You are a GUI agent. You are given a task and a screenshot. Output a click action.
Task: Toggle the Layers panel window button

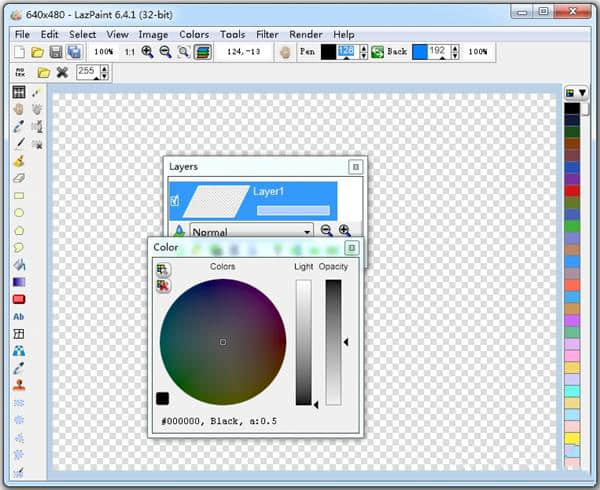click(355, 167)
